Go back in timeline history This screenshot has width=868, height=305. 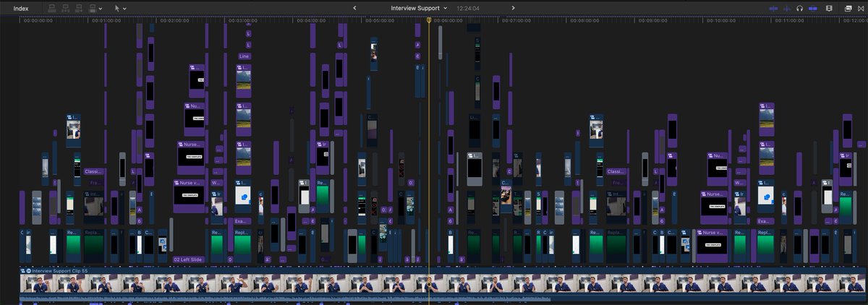(354, 8)
